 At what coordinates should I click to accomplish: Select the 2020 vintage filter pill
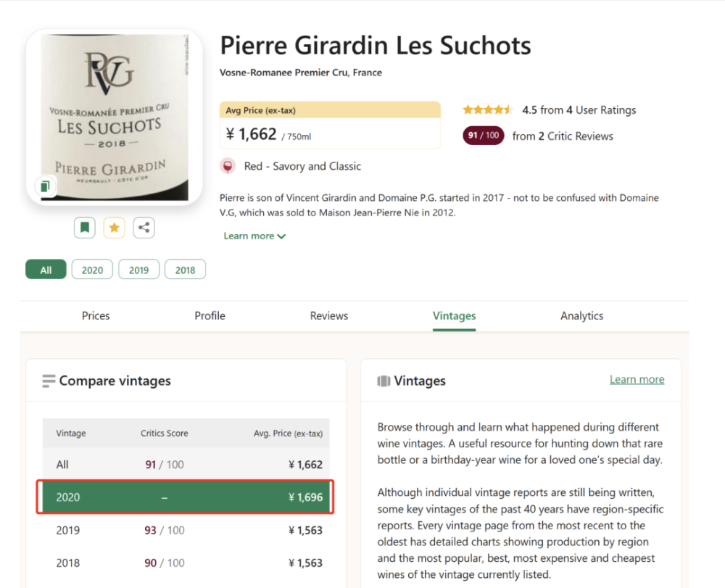click(x=92, y=270)
